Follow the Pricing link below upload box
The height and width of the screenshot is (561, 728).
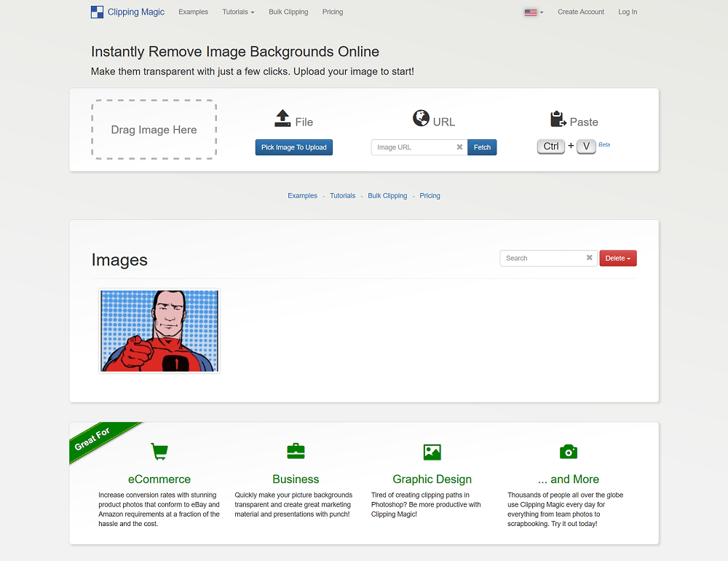(430, 196)
